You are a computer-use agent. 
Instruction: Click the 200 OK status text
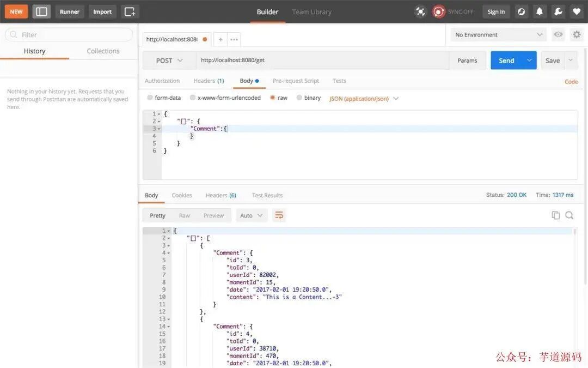point(516,195)
